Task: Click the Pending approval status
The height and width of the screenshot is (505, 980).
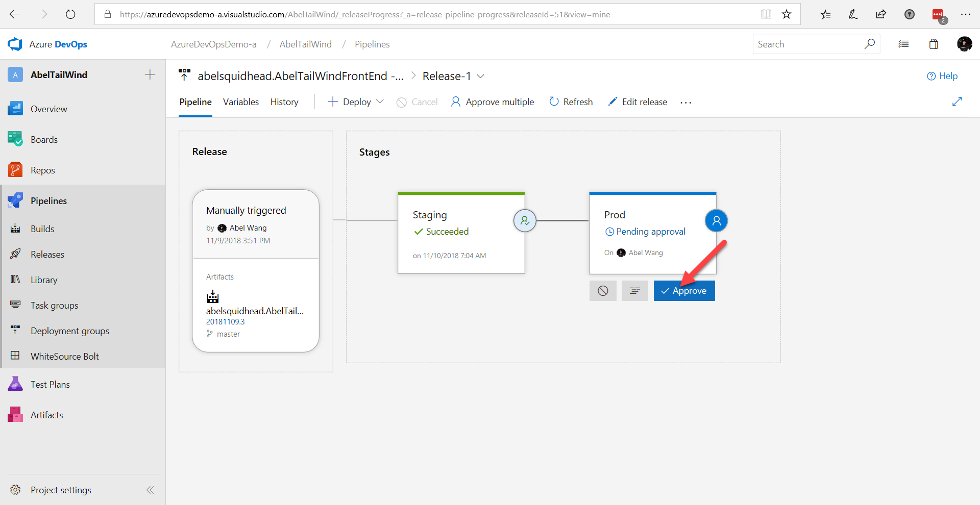Action: [645, 231]
